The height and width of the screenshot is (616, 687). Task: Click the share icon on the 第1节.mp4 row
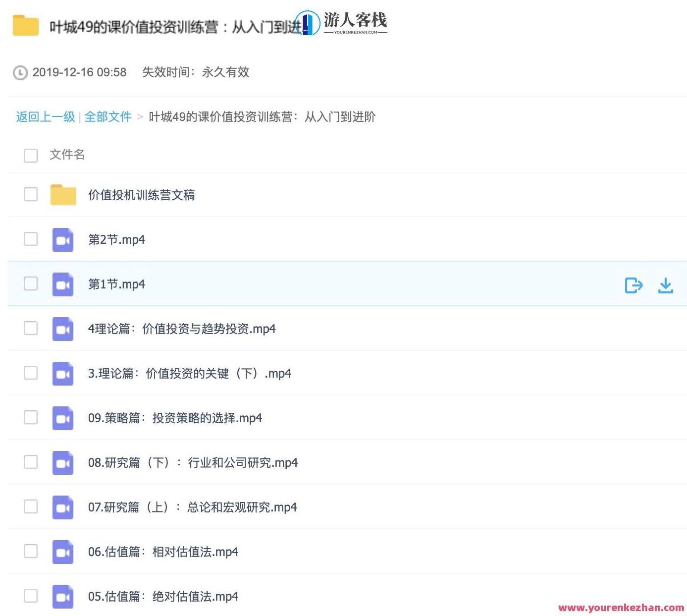pos(634,285)
